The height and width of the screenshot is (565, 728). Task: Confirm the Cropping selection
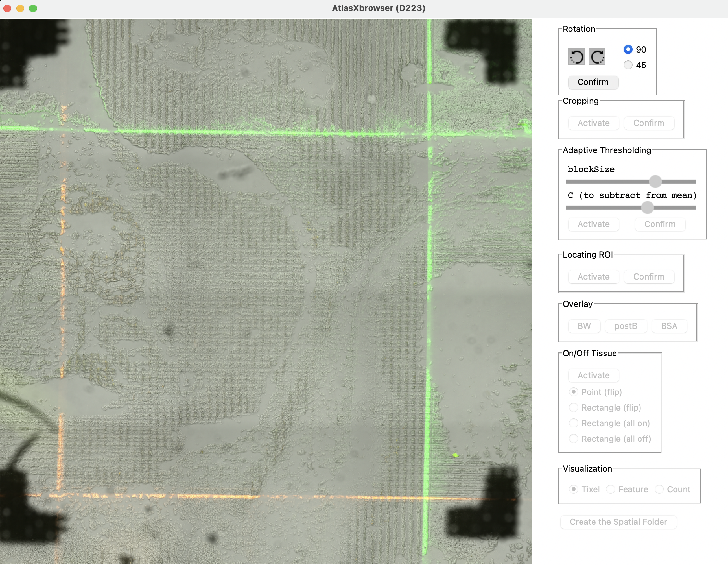click(x=649, y=123)
